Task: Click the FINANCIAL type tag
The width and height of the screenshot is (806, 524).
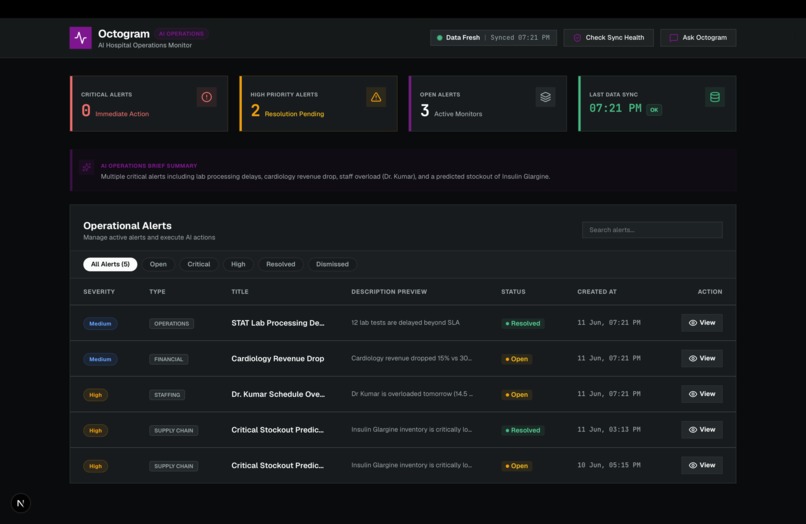Action: pyautogui.click(x=168, y=359)
